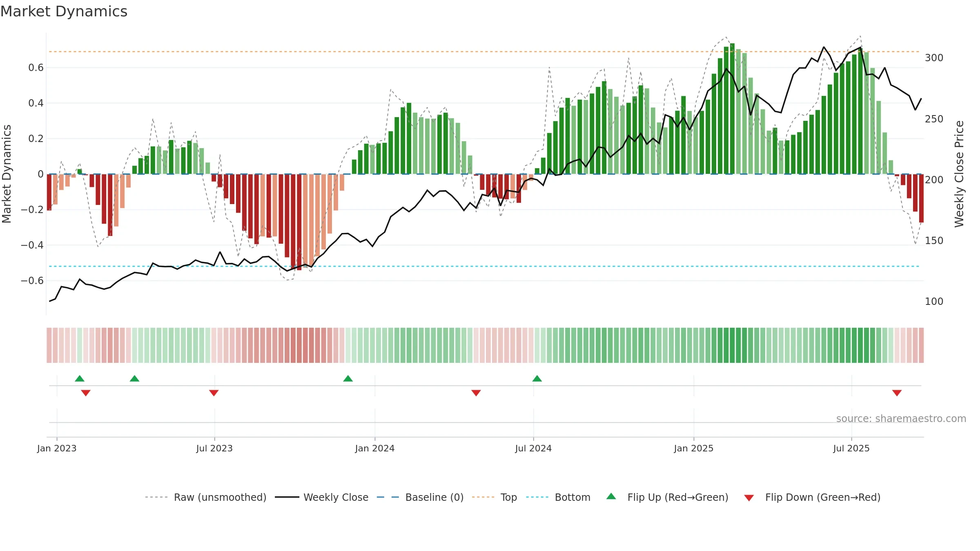The width and height of the screenshot is (980, 551).
Task: Select the Flip Down marker after Jul 2025
Action: pos(897,393)
